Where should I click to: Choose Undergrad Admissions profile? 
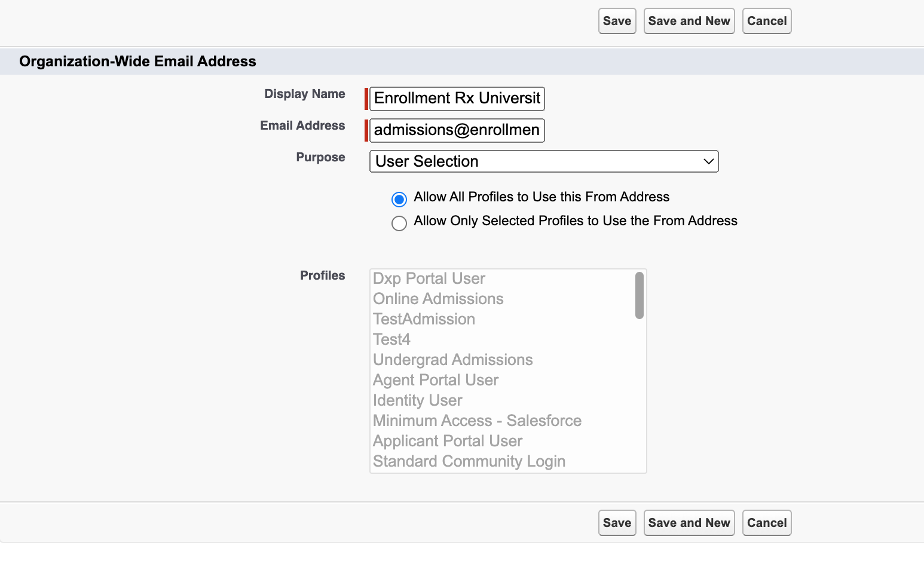(x=452, y=360)
